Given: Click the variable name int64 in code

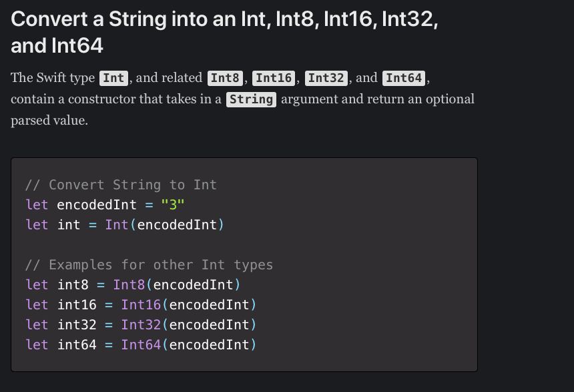Looking at the screenshot, I should 77,345.
